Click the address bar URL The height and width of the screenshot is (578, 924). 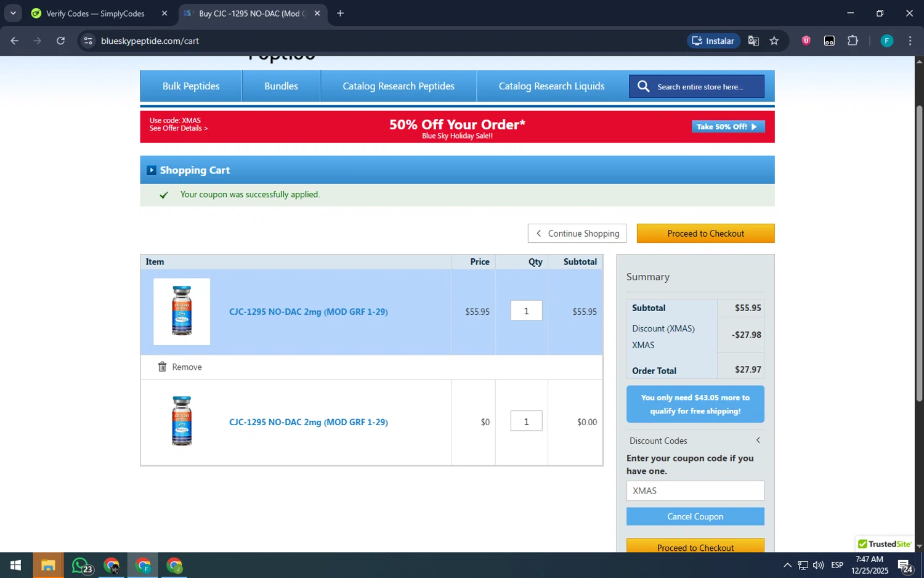[150, 41]
